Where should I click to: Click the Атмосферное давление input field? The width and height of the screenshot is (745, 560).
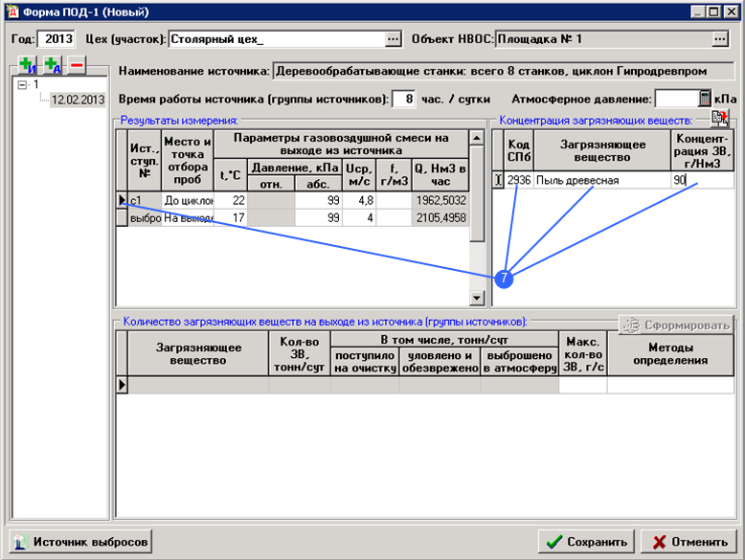click(x=677, y=100)
